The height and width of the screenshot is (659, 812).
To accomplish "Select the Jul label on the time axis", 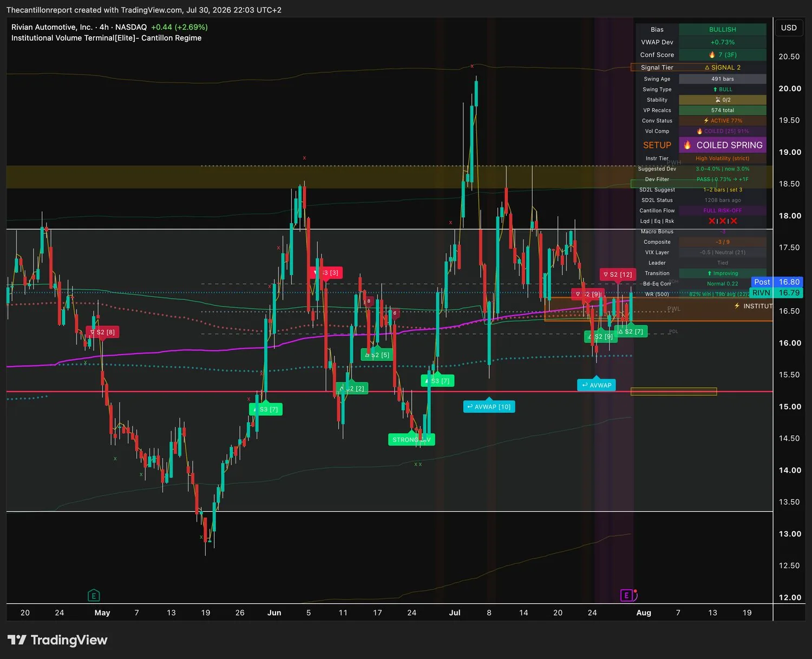I will 455,612.
